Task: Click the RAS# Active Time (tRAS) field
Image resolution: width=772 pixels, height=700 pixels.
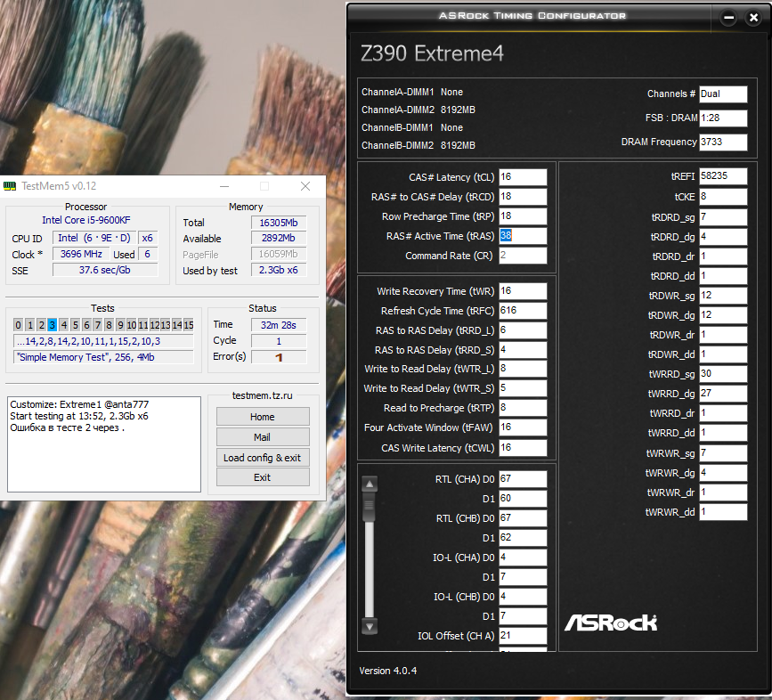Action: click(523, 236)
